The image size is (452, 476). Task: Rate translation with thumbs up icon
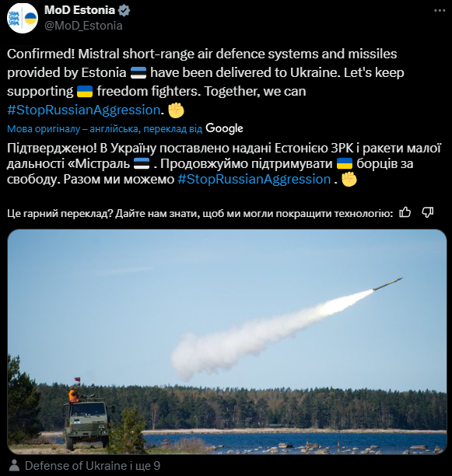pyautogui.click(x=405, y=213)
